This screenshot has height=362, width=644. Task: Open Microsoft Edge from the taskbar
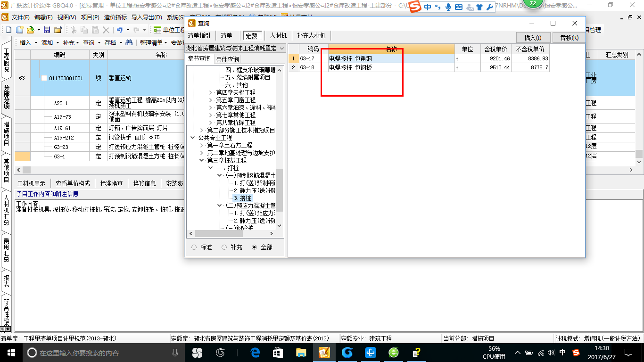pos(256,352)
